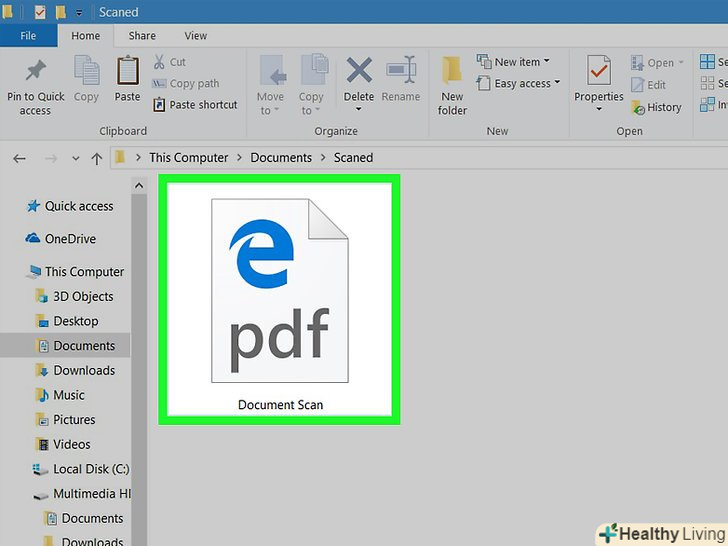Select Local Disk (C:) drive

pos(81,469)
